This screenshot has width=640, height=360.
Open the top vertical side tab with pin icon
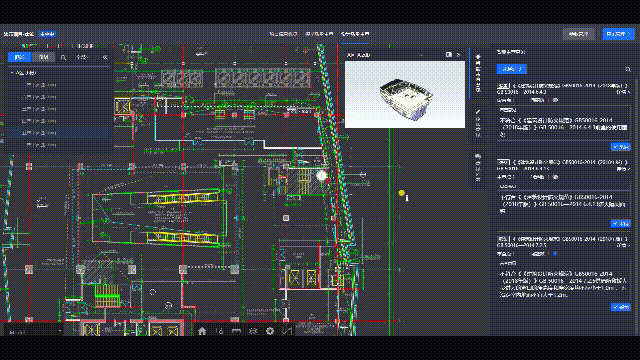[x=478, y=73]
